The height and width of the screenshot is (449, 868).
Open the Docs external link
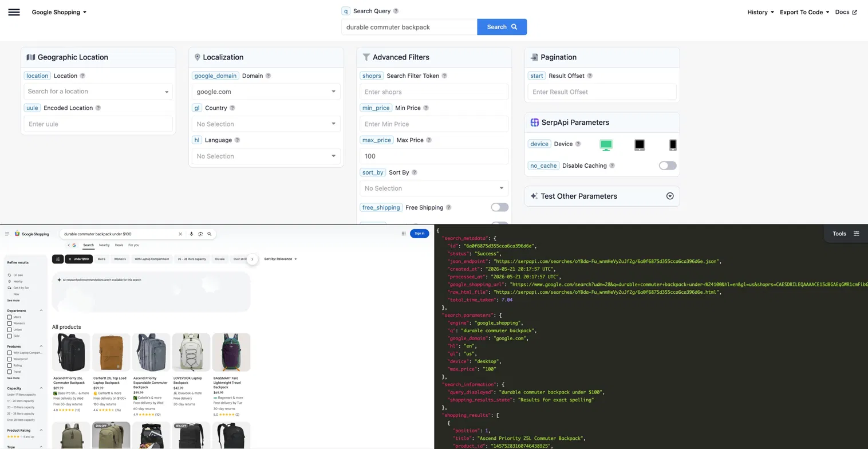(x=846, y=12)
